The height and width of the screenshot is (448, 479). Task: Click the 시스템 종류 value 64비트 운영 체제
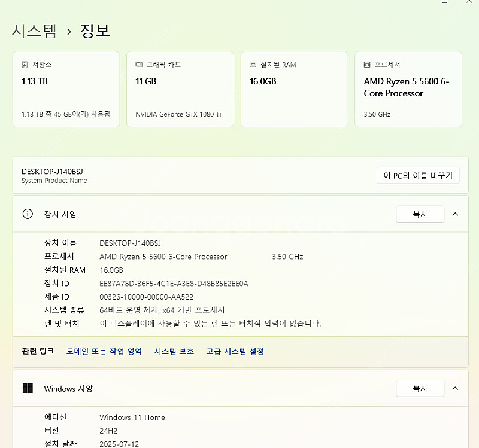162,310
